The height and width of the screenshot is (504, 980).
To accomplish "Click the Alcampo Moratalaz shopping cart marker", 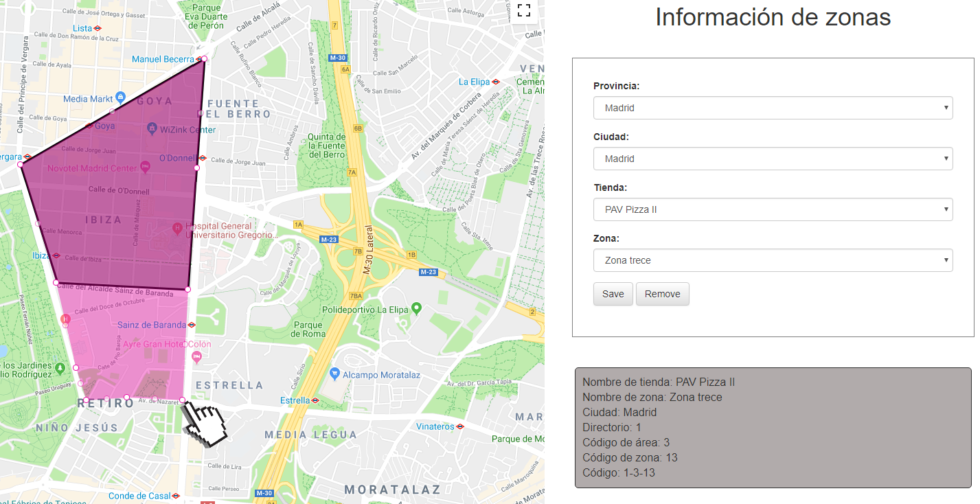I will coord(334,374).
